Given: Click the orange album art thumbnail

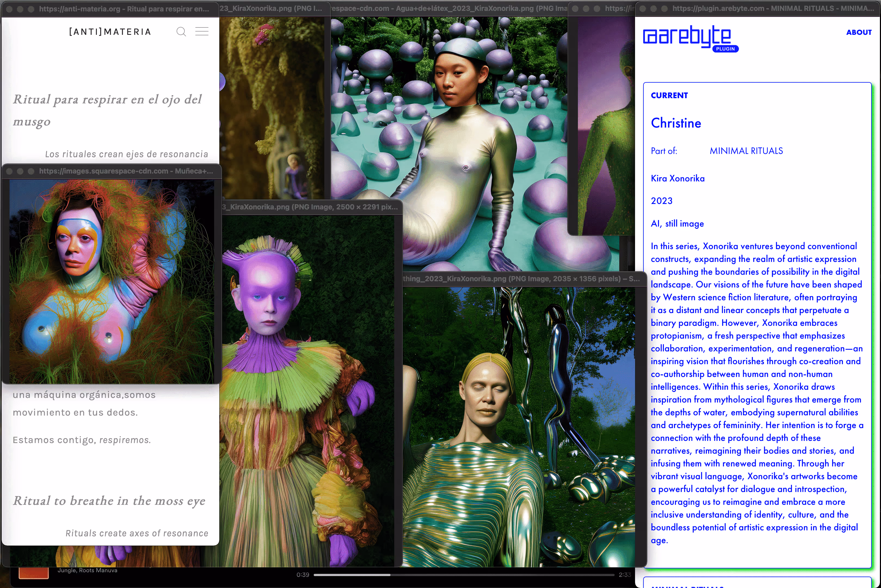Looking at the screenshot, I should 34,573.
